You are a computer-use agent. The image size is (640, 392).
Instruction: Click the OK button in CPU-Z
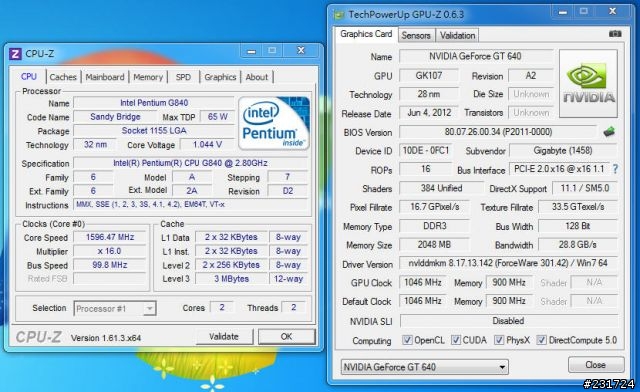point(287,337)
